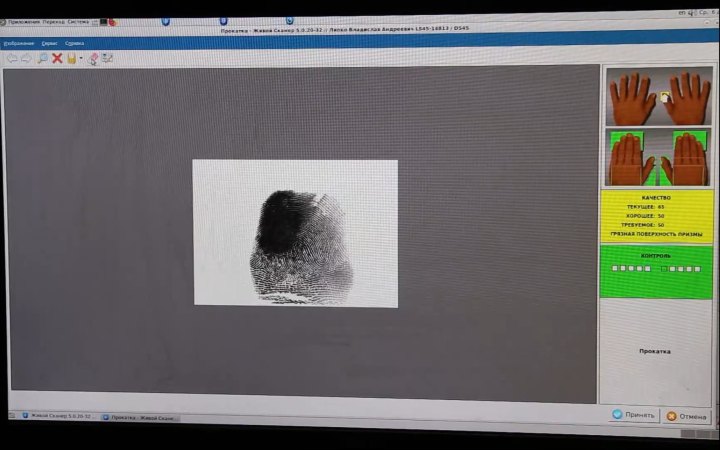Image resolution: width=720 pixels, height=450 pixels.
Task: Click the scanned fingerprint image
Action: tap(295, 233)
